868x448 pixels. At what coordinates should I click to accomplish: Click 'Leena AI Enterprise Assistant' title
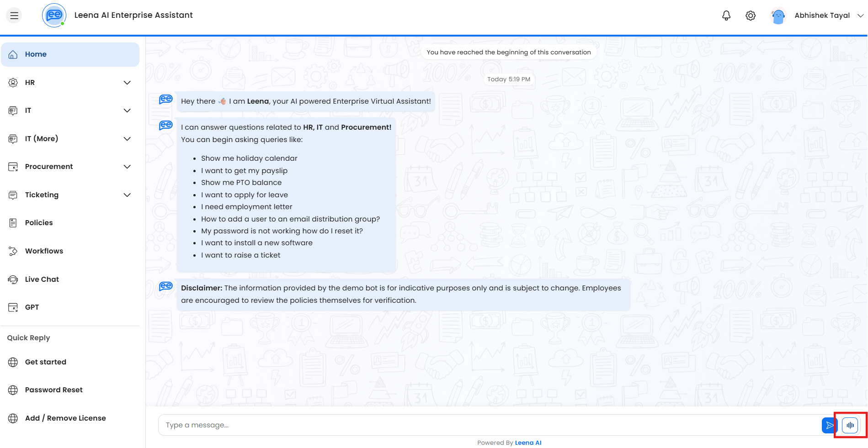pos(133,15)
